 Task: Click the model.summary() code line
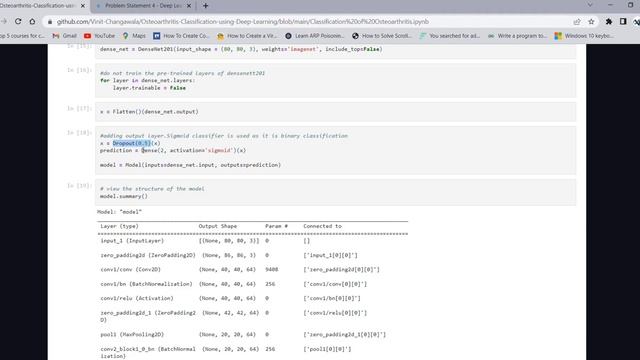pos(124,196)
